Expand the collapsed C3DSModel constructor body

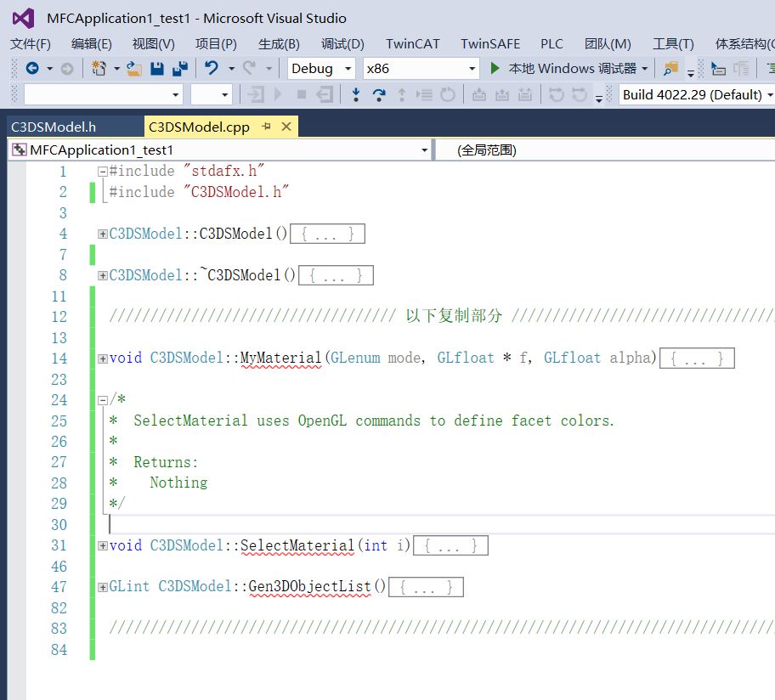pos(102,233)
